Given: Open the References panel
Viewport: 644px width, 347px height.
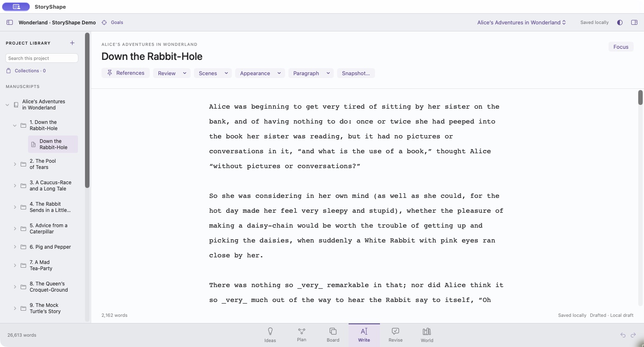Looking at the screenshot, I should (x=125, y=73).
